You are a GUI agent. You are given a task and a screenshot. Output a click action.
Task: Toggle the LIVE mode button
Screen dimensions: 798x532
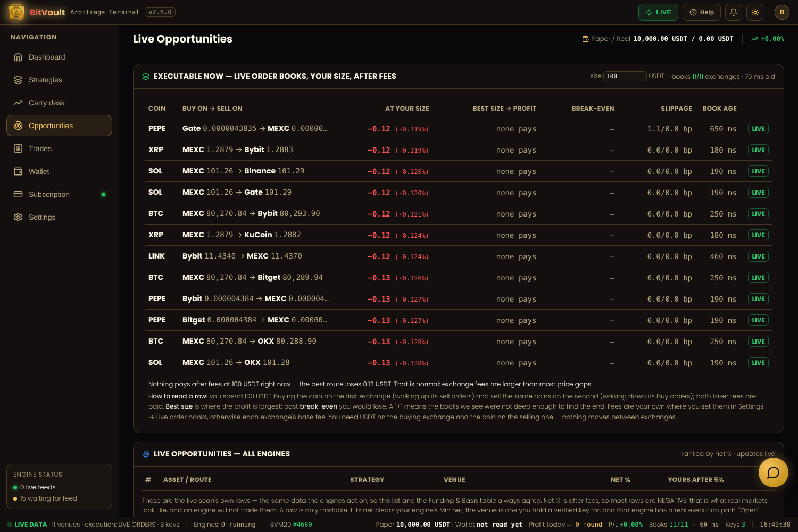click(x=658, y=12)
